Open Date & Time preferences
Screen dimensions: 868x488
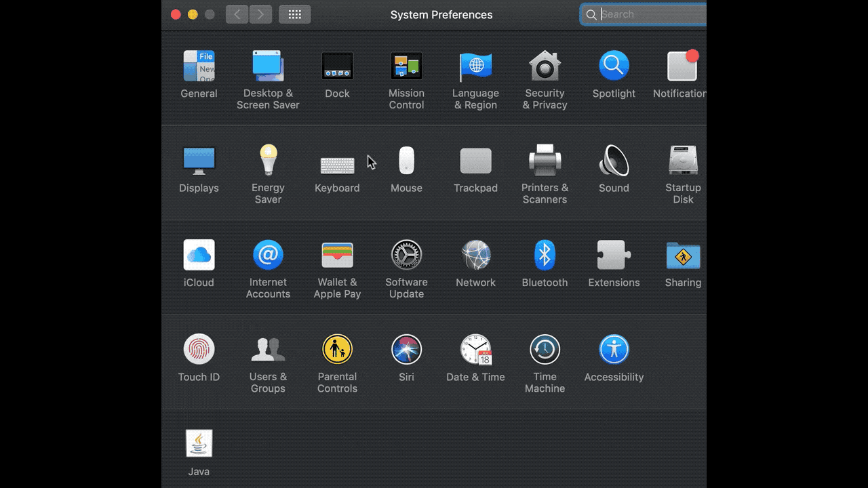click(x=475, y=349)
